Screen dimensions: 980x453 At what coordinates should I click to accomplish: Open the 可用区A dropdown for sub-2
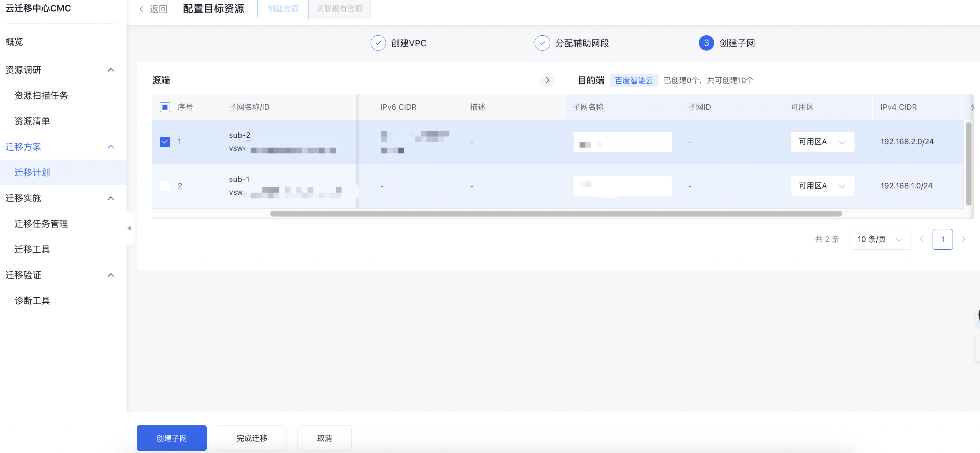[x=822, y=142]
